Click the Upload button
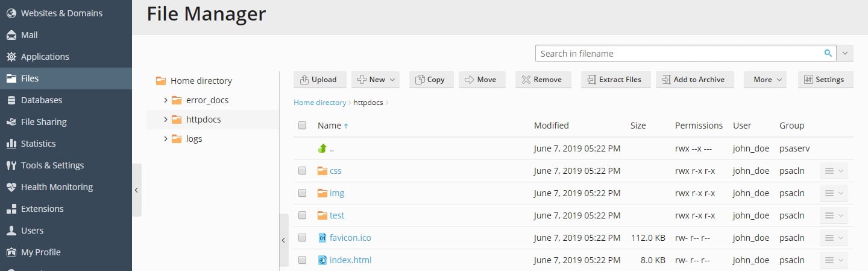868x271 pixels. (319, 80)
